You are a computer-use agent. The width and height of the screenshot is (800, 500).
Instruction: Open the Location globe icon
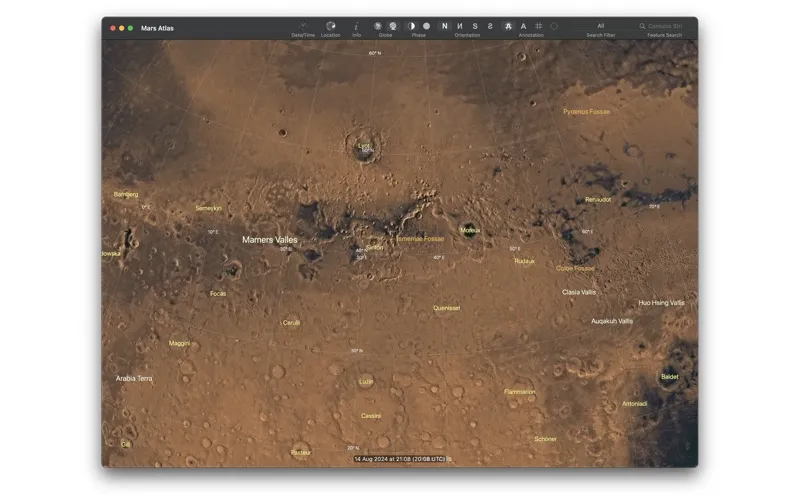(x=331, y=26)
